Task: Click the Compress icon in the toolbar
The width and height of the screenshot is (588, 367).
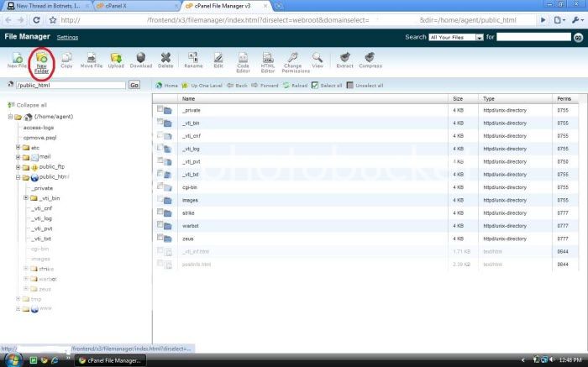Action: coord(370,59)
